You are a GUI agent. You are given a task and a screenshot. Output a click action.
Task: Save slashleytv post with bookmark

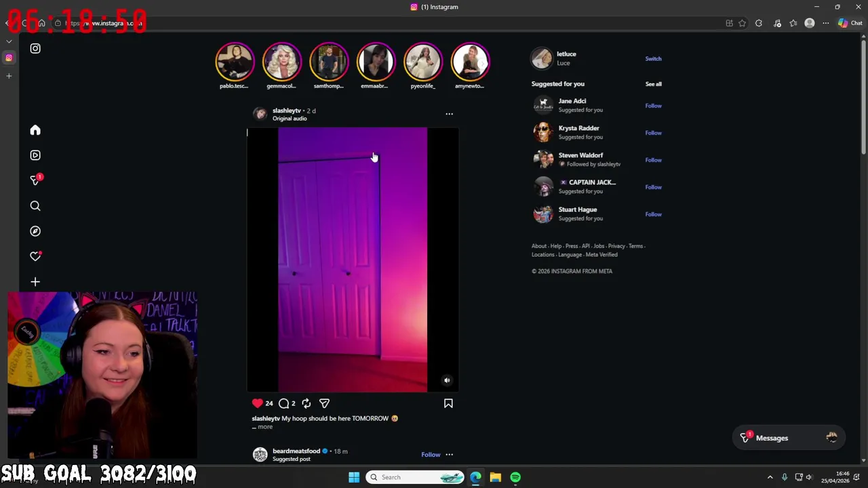click(x=448, y=403)
